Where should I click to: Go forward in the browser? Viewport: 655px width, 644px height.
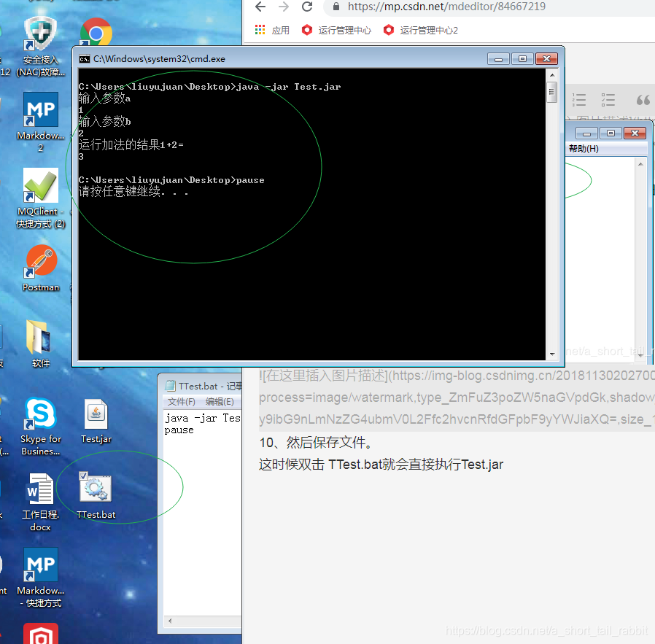click(284, 7)
